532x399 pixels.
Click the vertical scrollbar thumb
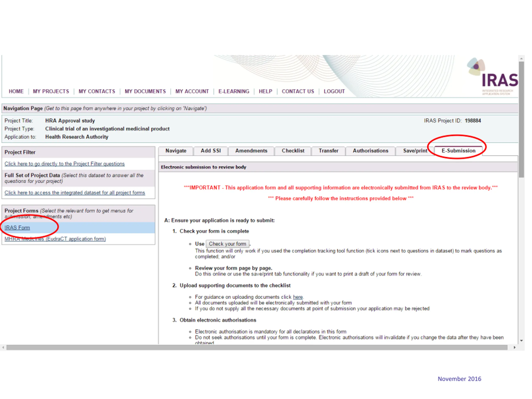click(521, 119)
